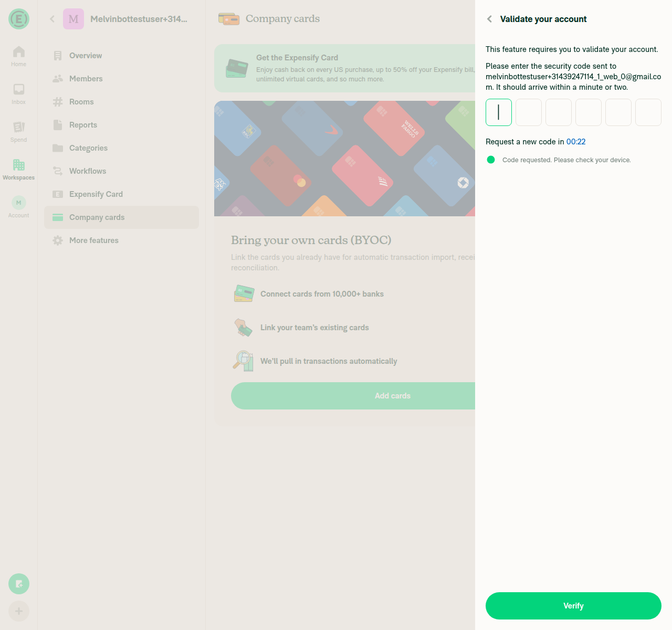Click the Rooms hashtag icon

(58, 102)
